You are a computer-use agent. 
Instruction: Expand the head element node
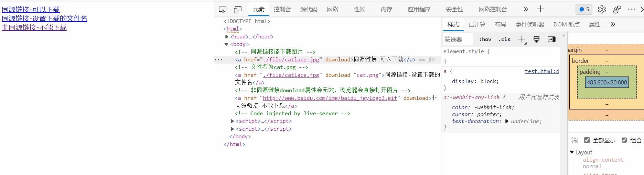click(x=227, y=37)
